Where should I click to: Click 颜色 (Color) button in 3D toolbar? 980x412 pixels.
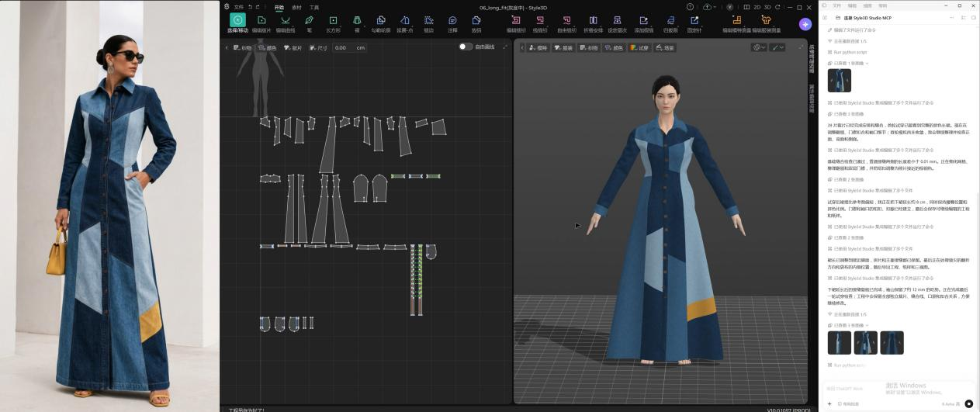(615, 47)
